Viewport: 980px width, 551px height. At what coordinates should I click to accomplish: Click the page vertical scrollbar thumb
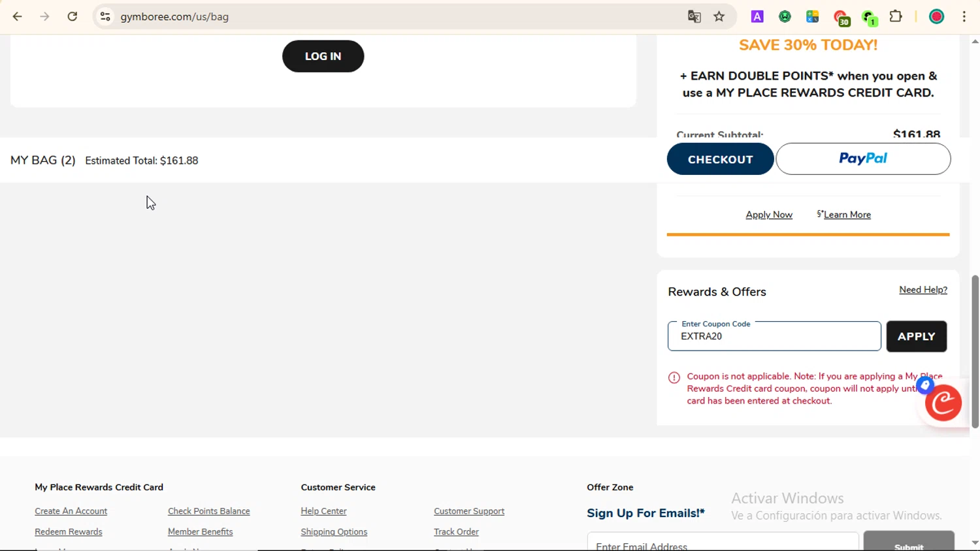point(975,351)
